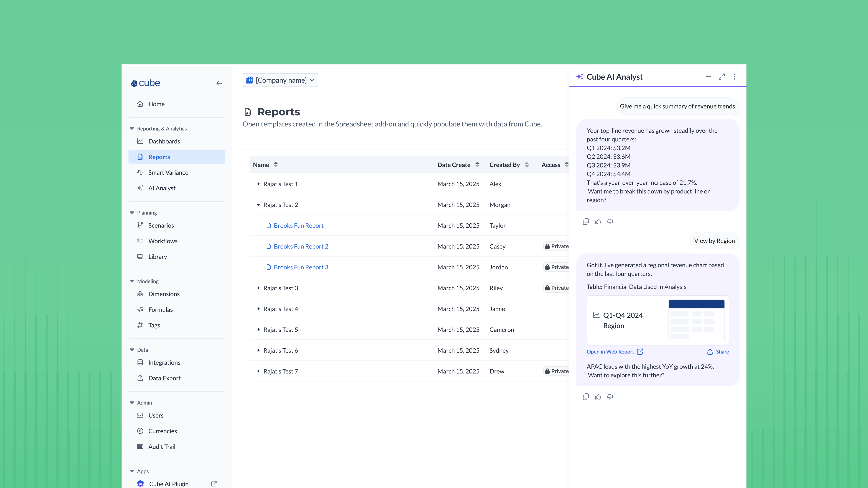The image size is (868, 488).
Task: Open Brooks Fun Report 2
Action: point(301,246)
